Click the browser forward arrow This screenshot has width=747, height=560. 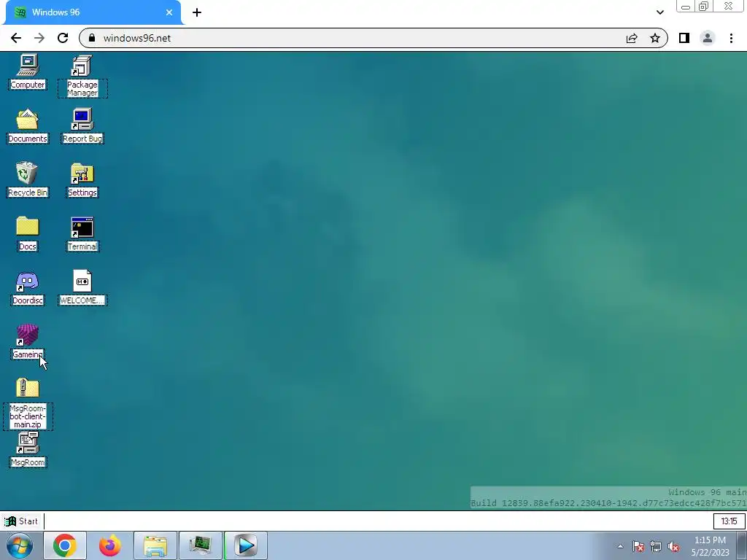[39, 38]
